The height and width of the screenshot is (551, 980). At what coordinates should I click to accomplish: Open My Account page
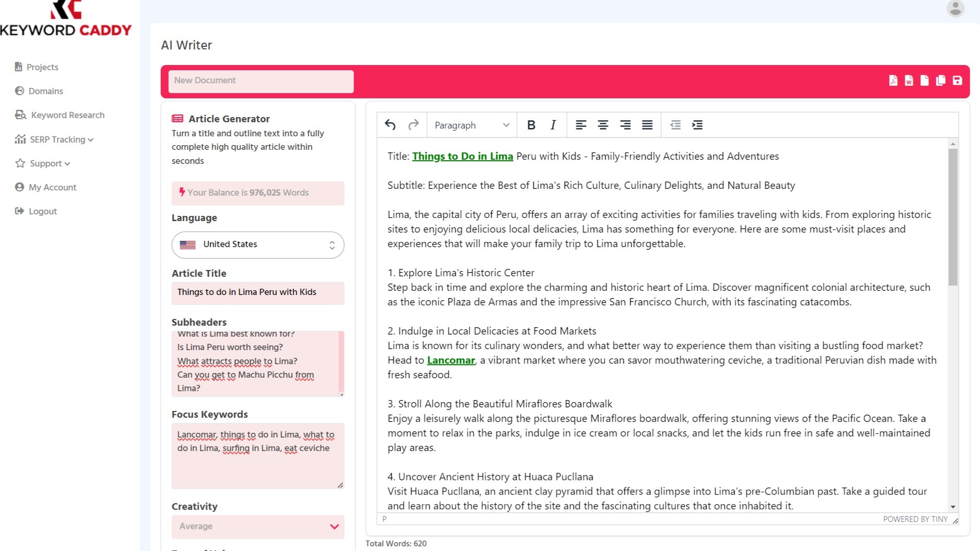tap(45, 187)
